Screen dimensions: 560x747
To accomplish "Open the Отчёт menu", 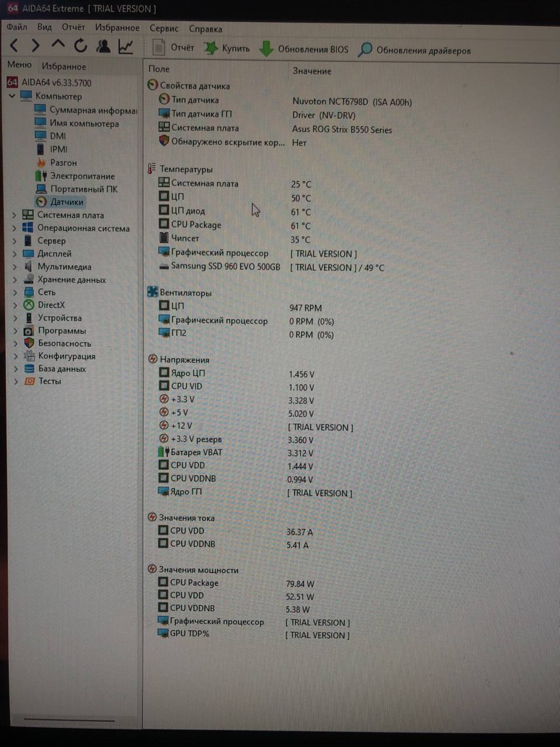I will [x=73, y=27].
